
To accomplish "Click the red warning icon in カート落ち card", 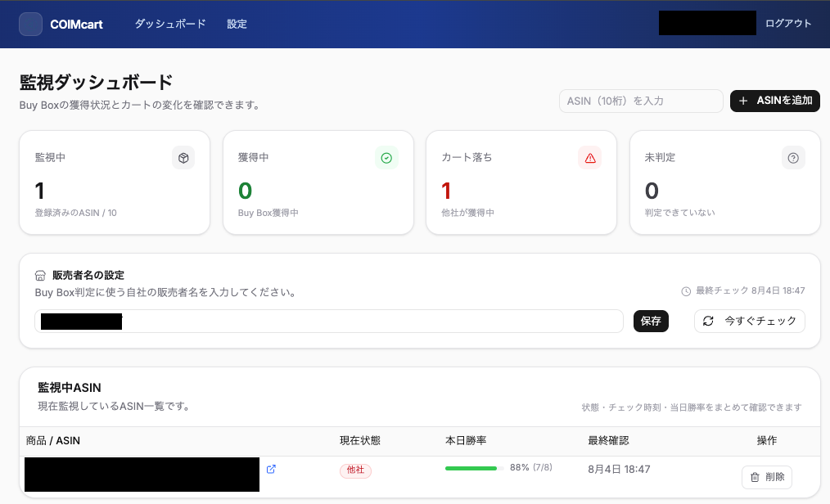I will 589,158.
